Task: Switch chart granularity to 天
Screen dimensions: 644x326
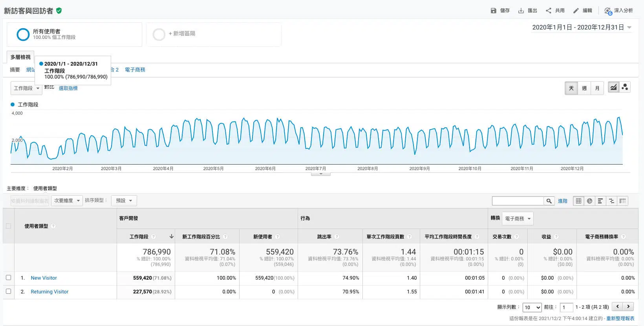Action: pyautogui.click(x=571, y=88)
